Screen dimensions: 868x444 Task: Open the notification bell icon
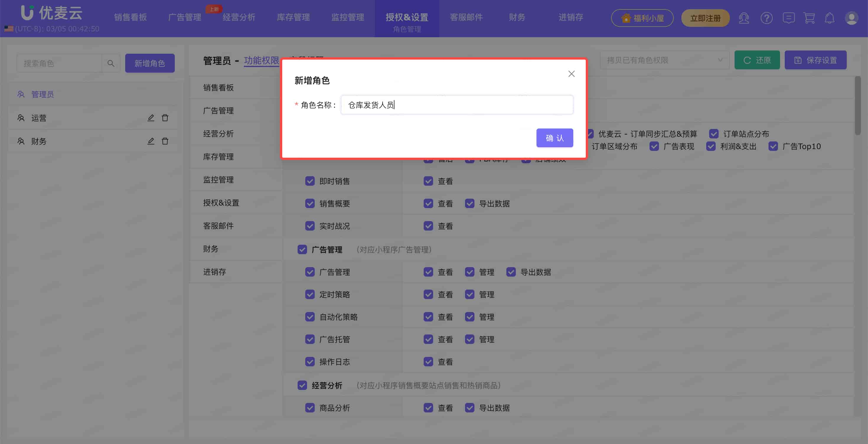coord(829,18)
